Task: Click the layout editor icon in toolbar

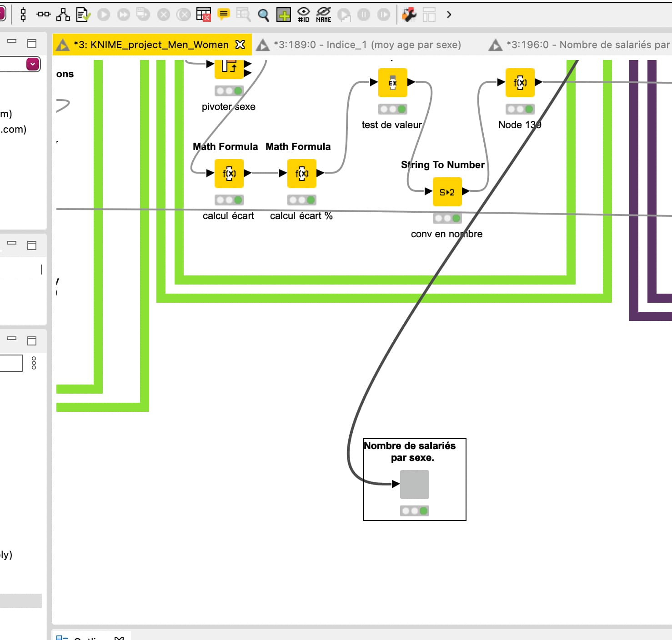Action: click(x=429, y=15)
